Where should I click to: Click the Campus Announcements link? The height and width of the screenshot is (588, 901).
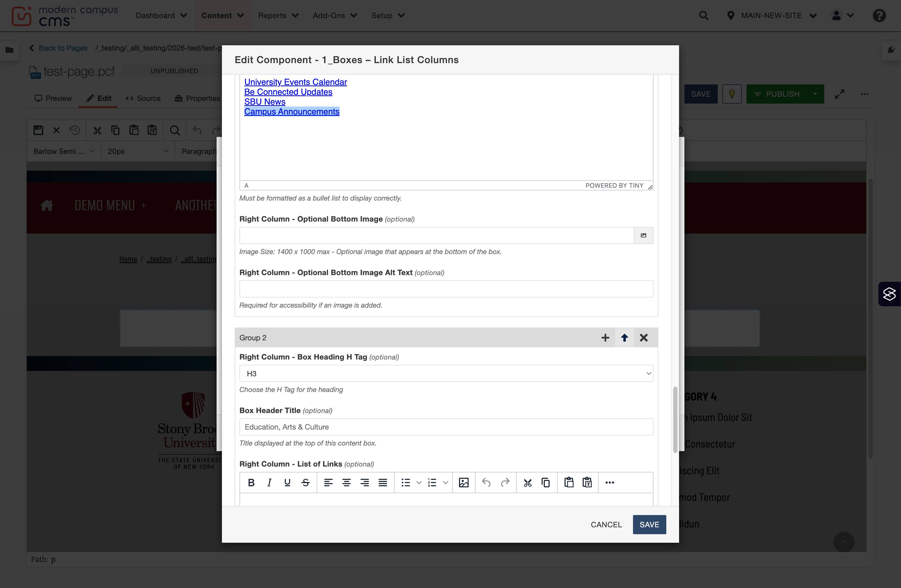pyautogui.click(x=291, y=112)
